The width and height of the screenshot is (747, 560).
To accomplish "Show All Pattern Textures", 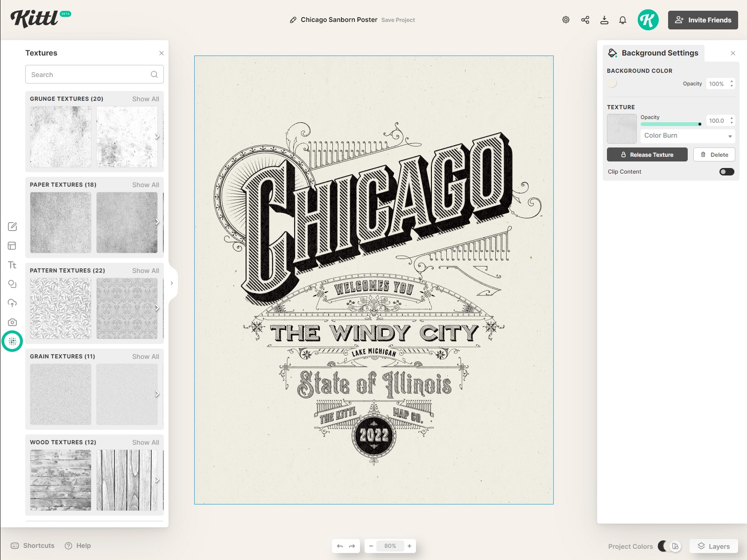I will pos(145,270).
